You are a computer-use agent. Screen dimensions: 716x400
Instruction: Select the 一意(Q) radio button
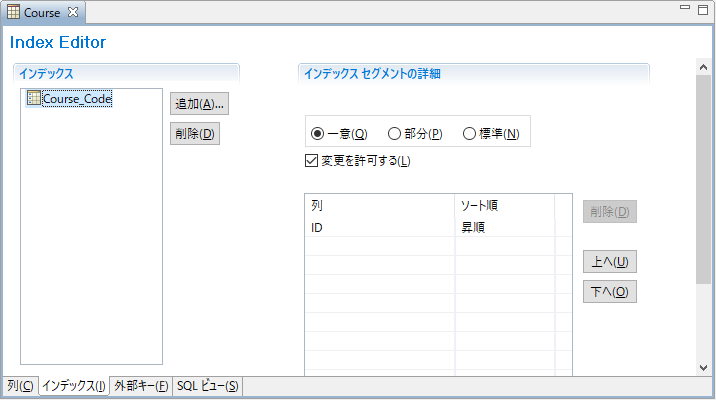click(x=318, y=134)
